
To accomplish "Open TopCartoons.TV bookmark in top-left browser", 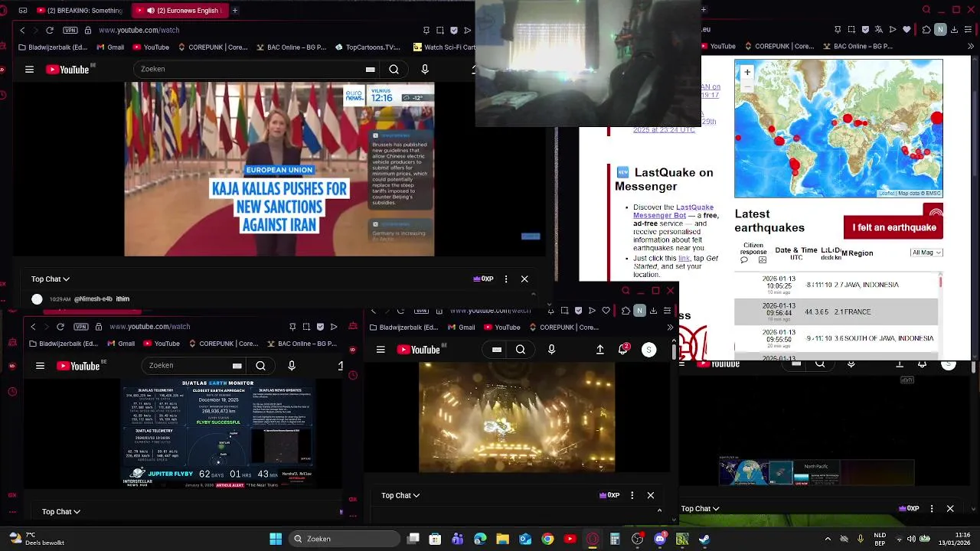I will pyautogui.click(x=367, y=47).
